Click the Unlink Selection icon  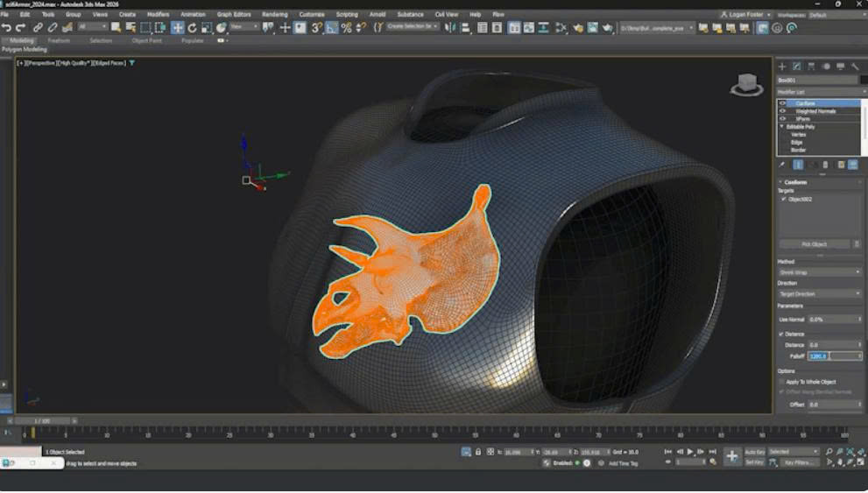(x=53, y=28)
